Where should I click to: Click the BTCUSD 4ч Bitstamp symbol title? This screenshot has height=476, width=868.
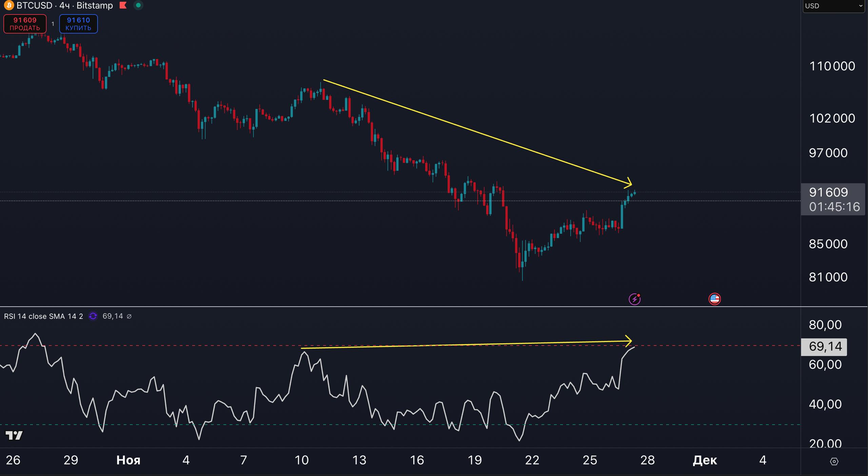pos(64,5)
